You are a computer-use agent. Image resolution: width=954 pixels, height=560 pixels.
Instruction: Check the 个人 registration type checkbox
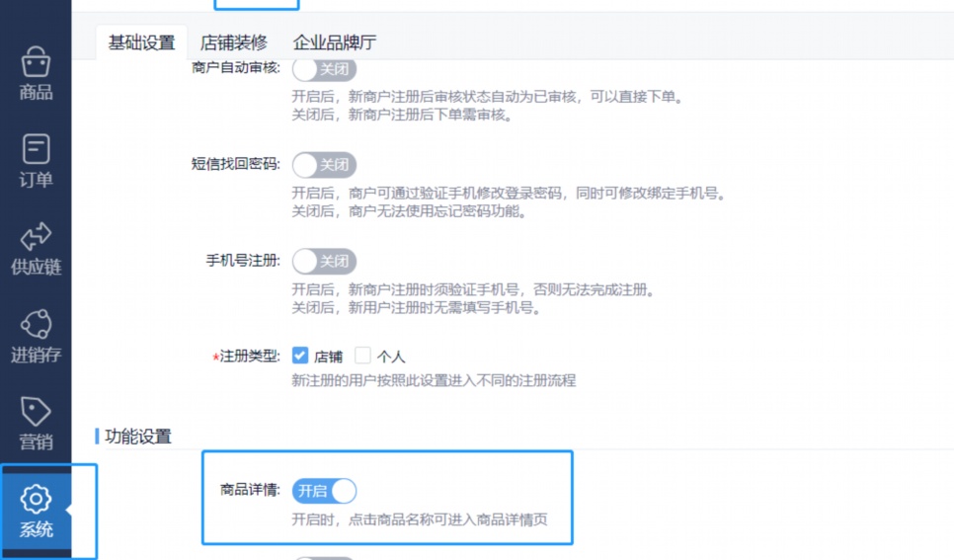coord(363,356)
